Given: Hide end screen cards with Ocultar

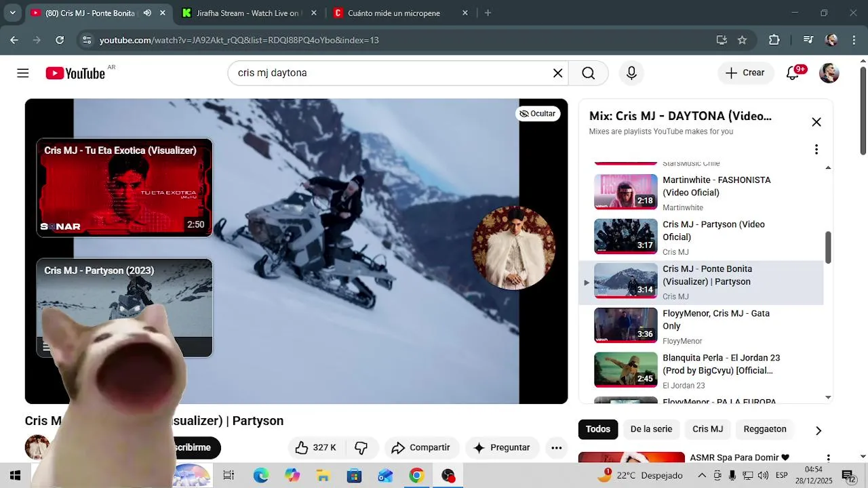Looking at the screenshot, I should (x=538, y=113).
